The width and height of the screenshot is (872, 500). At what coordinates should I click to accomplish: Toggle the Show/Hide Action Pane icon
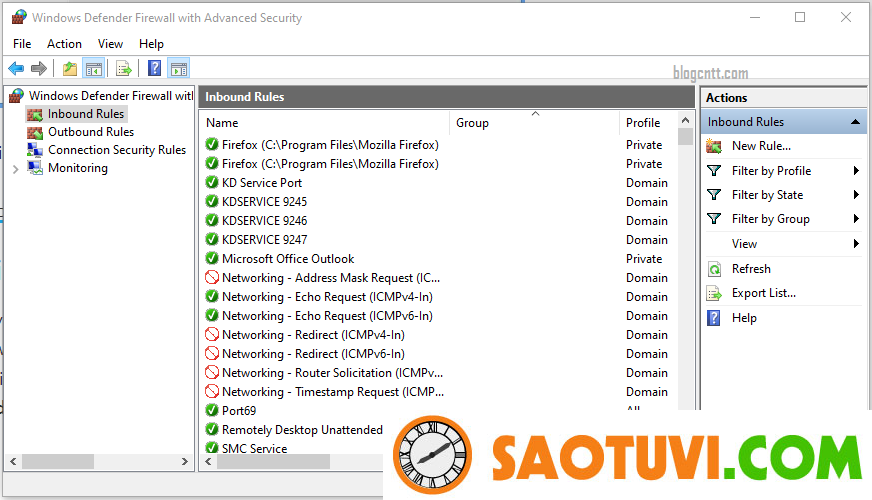pos(179,69)
